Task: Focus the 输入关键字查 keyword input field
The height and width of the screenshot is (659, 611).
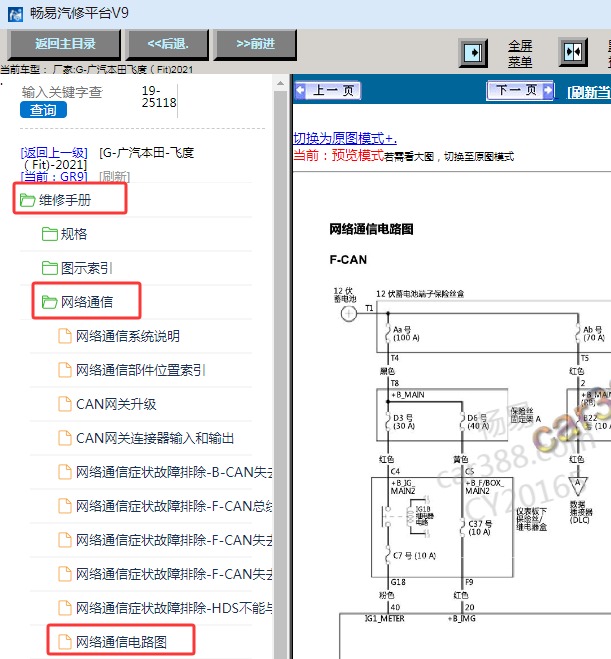Action: point(62,92)
